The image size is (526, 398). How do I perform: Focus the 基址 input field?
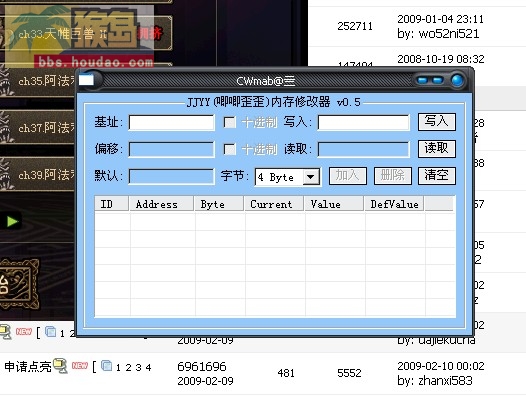[x=171, y=122]
